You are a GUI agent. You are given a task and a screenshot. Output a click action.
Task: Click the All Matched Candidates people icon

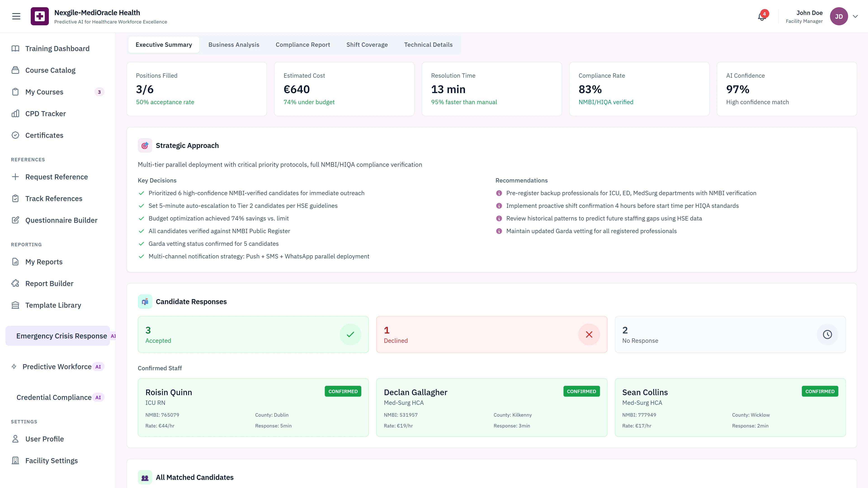(x=145, y=477)
